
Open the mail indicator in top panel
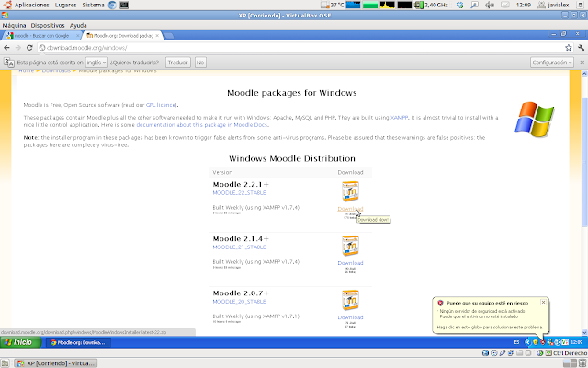point(505,5)
